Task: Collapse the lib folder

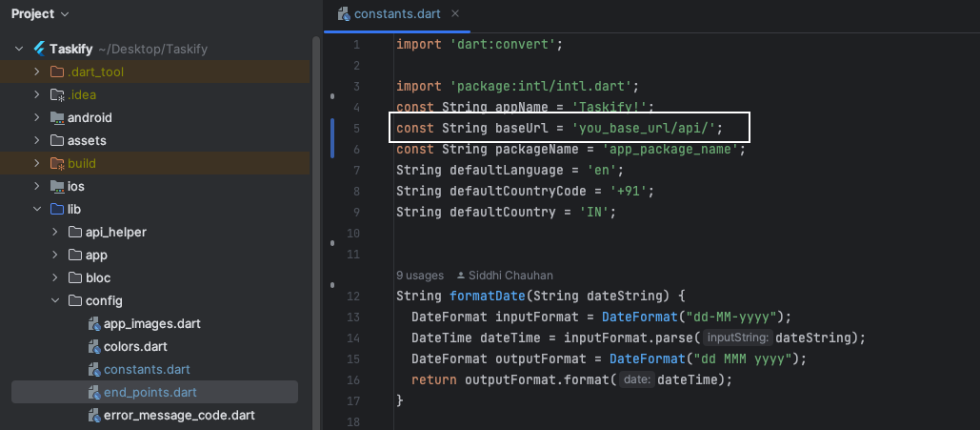Action: coord(36,209)
